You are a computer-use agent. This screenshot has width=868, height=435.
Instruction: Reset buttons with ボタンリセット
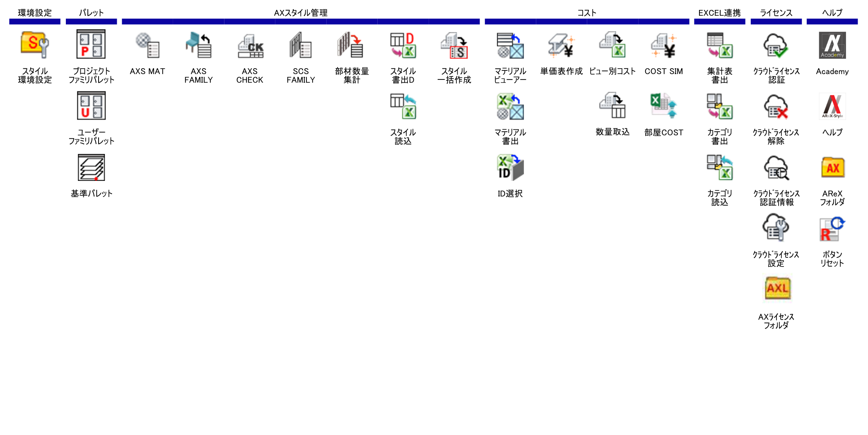tap(832, 229)
